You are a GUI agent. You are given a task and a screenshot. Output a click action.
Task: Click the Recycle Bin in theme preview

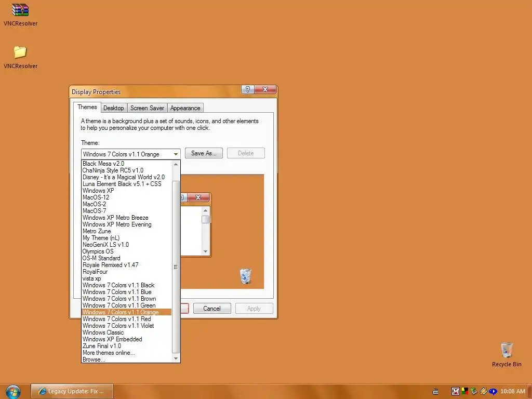pyautogui.click(x=245, y=276)
